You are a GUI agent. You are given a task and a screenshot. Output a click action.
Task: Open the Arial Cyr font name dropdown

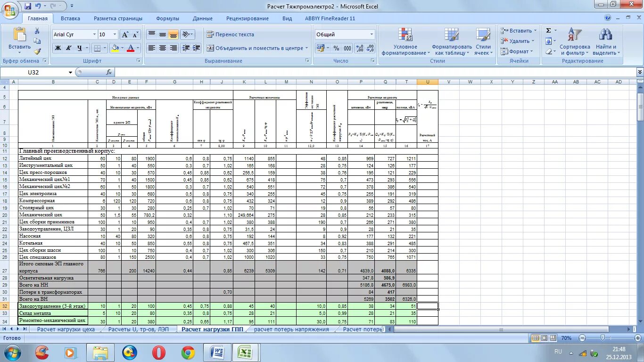coord(94,34)
